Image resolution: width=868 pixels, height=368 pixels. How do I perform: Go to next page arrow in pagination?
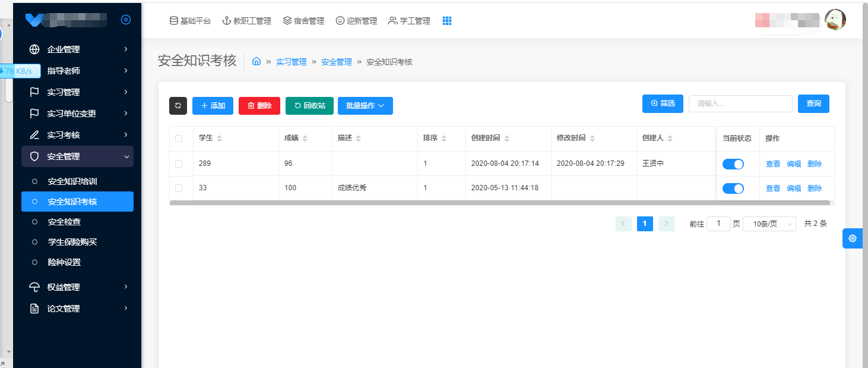[x=666, y=224]
